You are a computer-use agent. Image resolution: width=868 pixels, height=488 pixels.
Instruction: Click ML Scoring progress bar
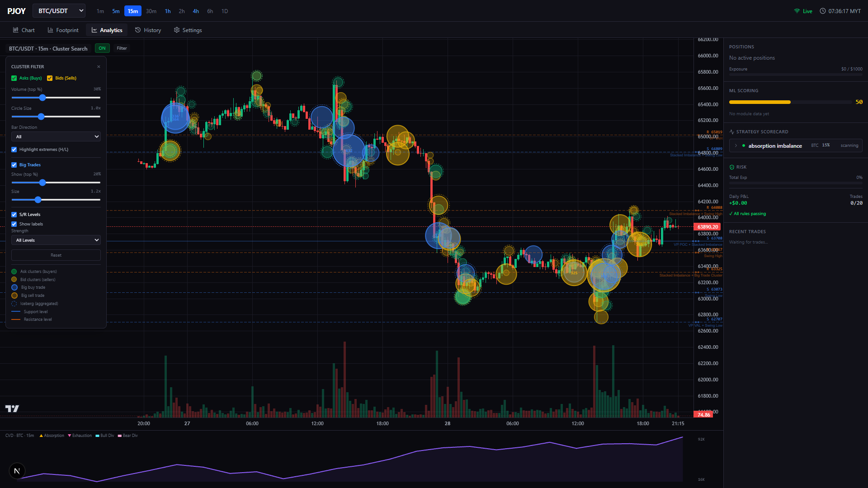tap(791, 102)
